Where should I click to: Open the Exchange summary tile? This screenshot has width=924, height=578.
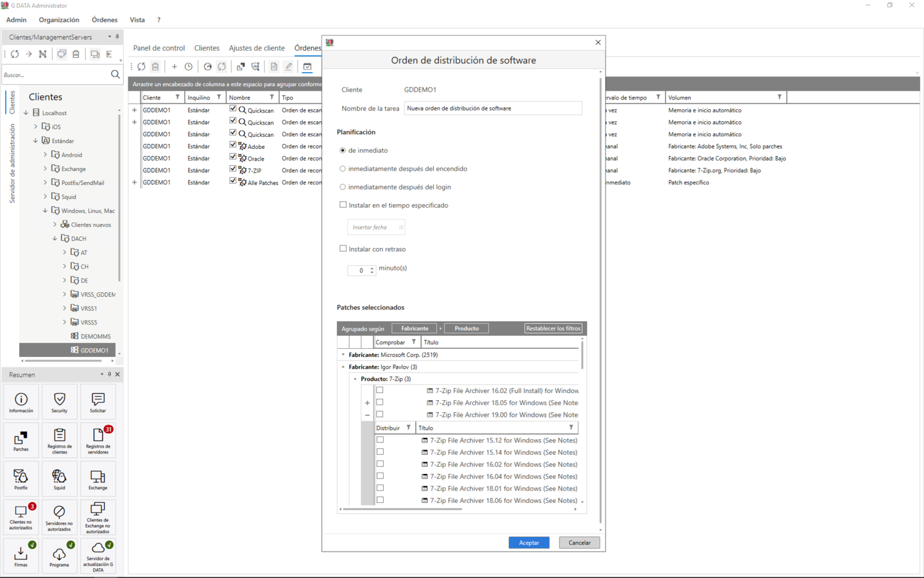point(98,479)
